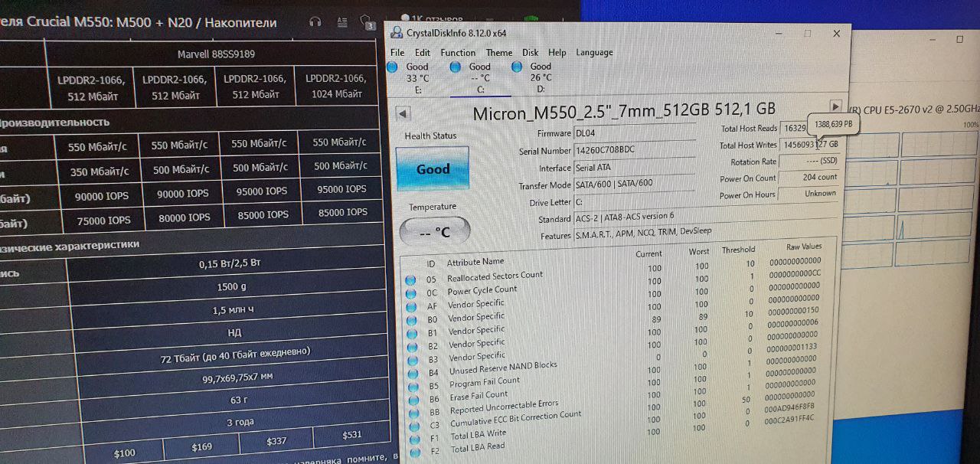Open the Language menu
Image resolution: width=980 pixels, height=464 pixels.
click(594, 53)
